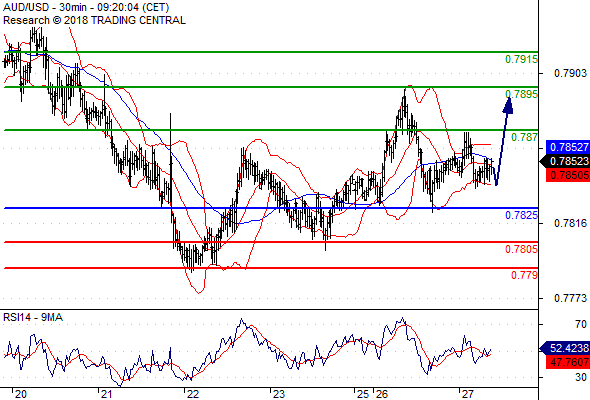Click the 0.787 green level label
The image size is (590, 400).
[525, 137]
